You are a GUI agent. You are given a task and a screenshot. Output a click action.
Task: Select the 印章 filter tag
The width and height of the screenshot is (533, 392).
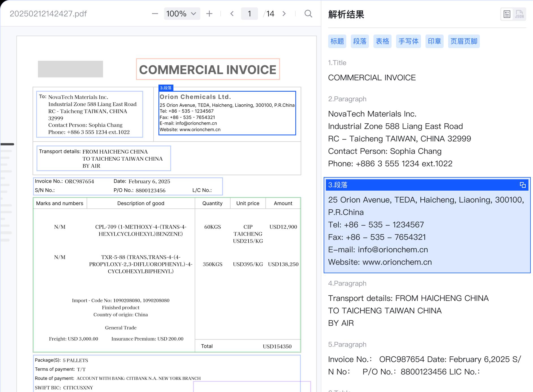434,41
